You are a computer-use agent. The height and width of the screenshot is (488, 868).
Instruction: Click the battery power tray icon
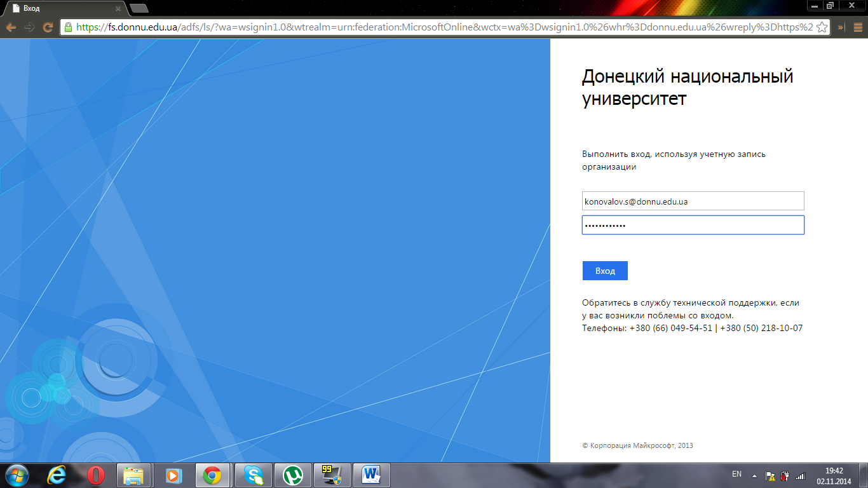tap(785, 475)
